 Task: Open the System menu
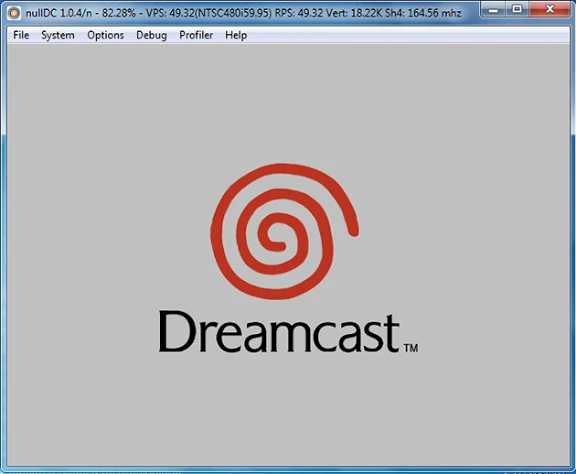(x=58, y=35)
